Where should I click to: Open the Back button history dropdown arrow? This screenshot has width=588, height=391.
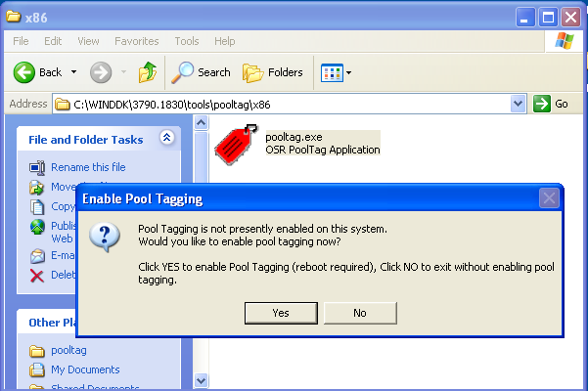(71, 72)
